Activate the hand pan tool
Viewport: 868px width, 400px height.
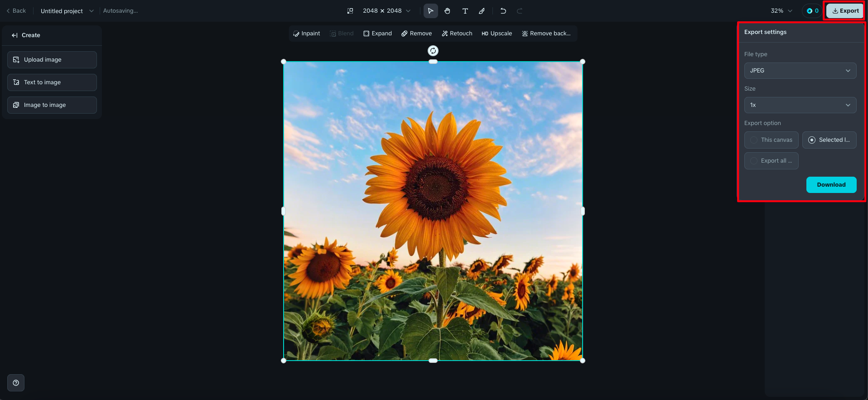(x=448, y=11)
